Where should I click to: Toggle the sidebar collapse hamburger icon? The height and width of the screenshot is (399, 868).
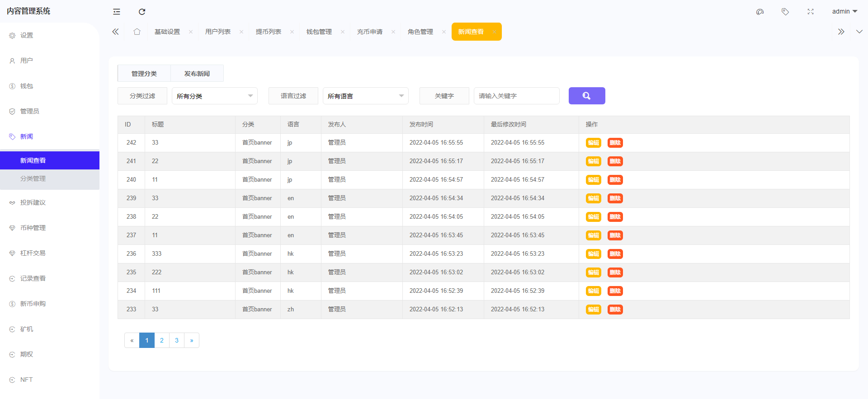117,12
